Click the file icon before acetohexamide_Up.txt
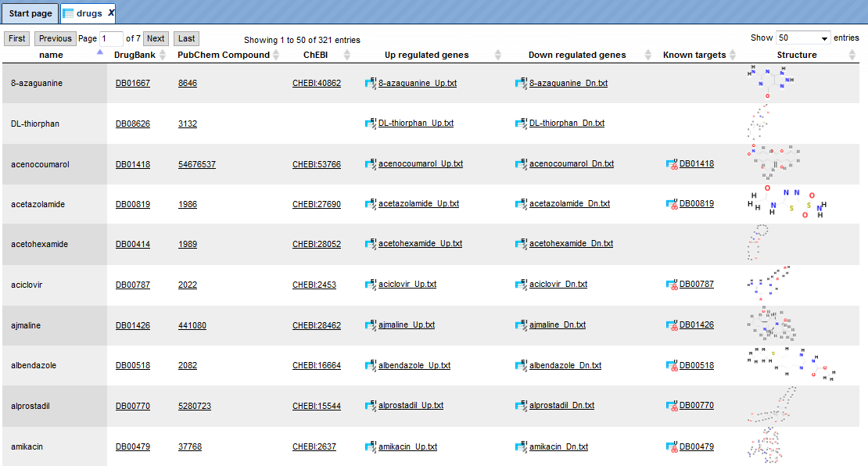 371,243
